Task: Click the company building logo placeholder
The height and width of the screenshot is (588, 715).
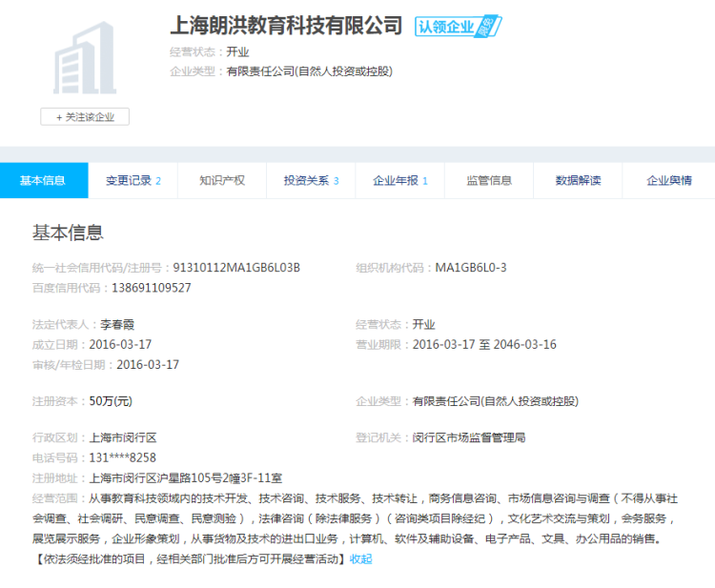Action: (85, 58)
